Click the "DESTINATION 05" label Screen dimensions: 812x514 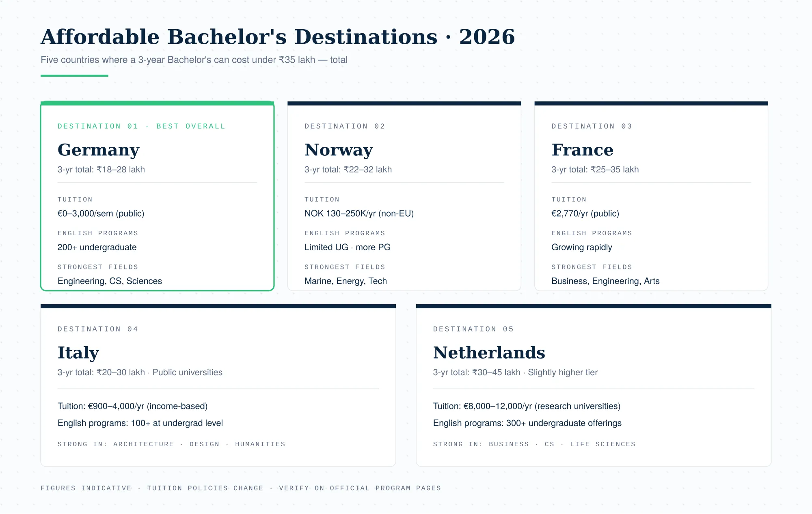[473, 329]
